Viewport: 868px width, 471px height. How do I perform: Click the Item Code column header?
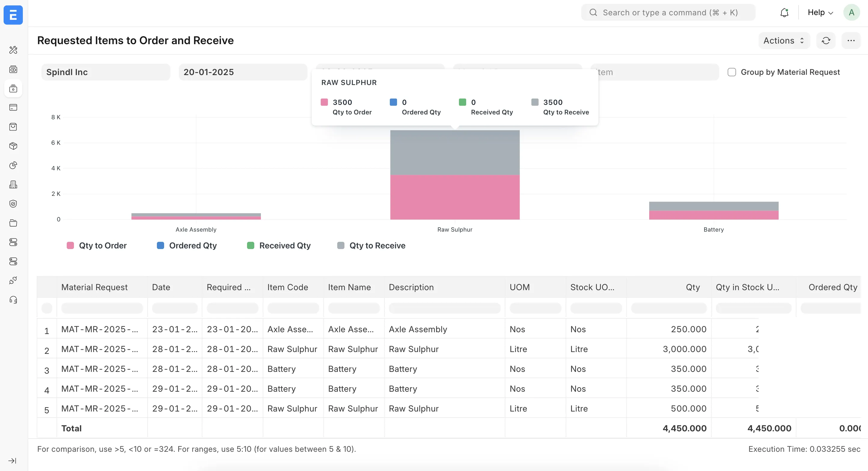click(x=287, y=287)
